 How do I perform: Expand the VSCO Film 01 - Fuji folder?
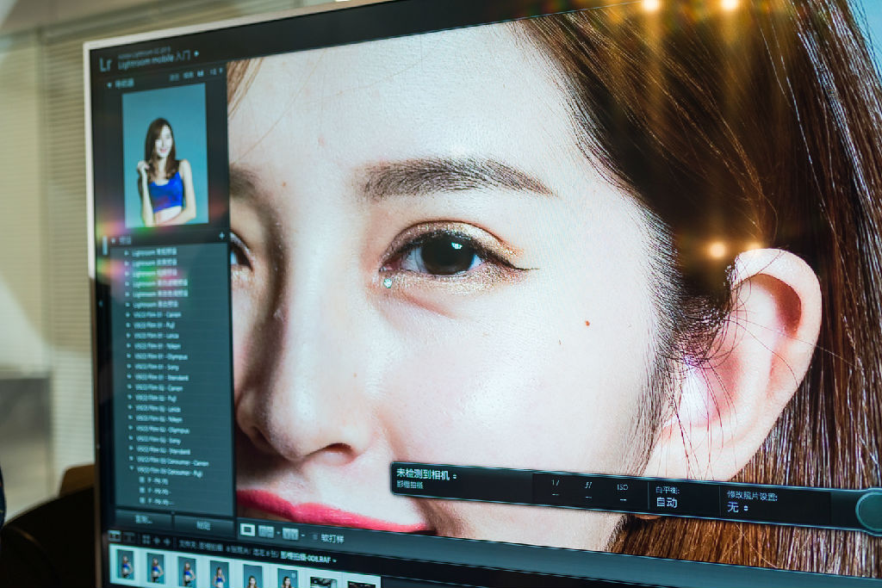128,325
